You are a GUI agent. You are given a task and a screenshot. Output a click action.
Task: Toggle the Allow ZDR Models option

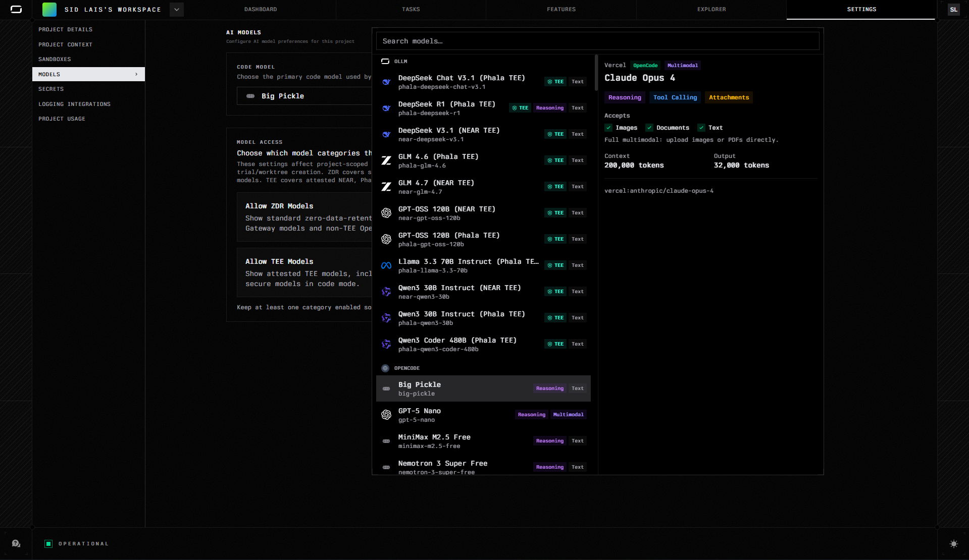click(x=304, y=217)
